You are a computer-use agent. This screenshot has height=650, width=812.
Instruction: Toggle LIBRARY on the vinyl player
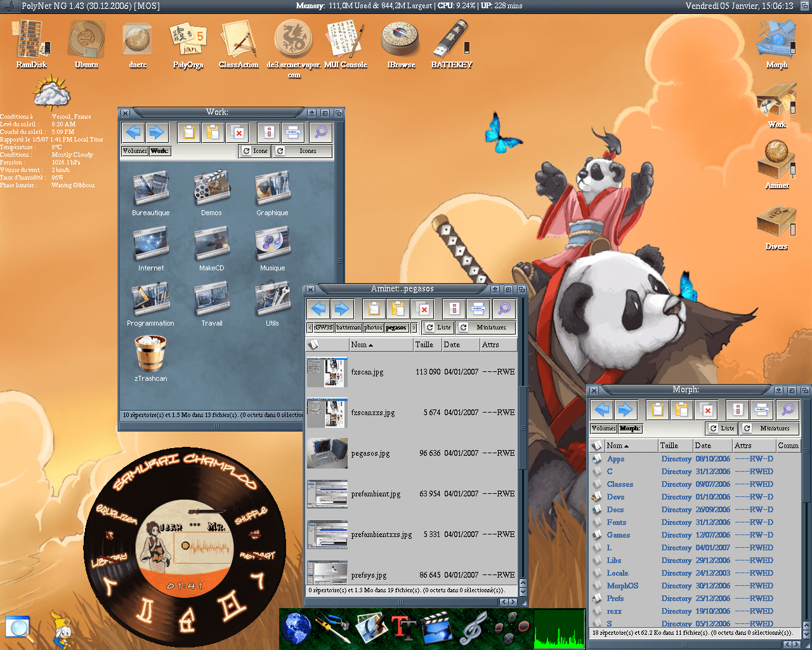coord(109,560)
